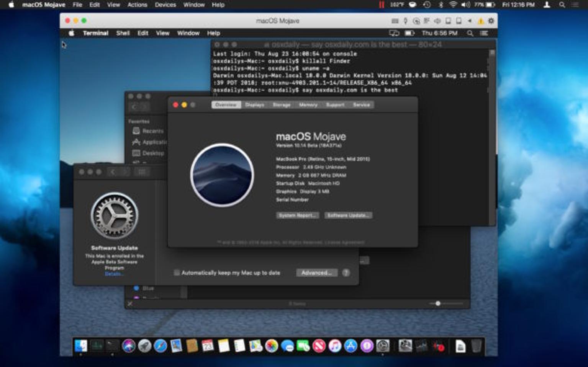Open Trash at Dock's right end
Viewport: 588px width, 367px height.
tap(476, 346)
